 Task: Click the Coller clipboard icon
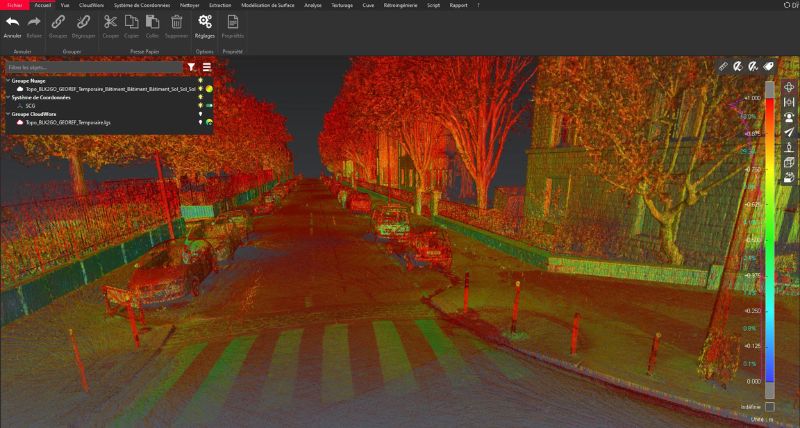152,22
